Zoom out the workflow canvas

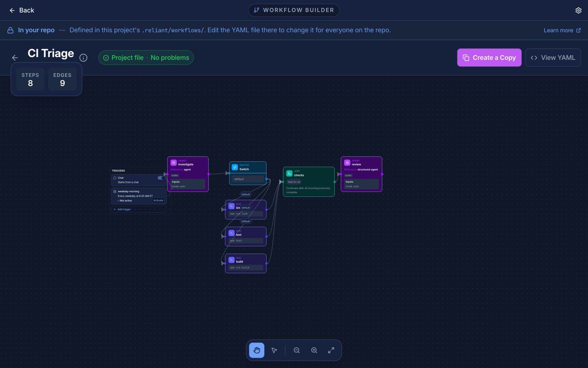click(297, 350)
